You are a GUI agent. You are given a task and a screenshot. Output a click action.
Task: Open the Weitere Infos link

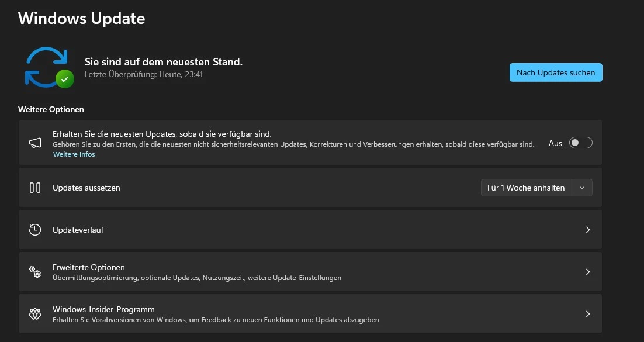(x=74, y=154)
